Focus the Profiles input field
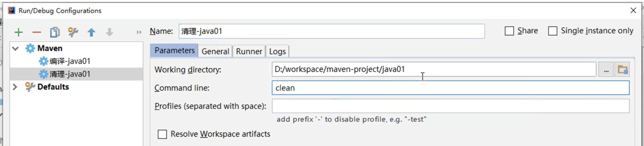Viewport: 644px width, 146px height. pyautogui.click(x=450, y=106)
